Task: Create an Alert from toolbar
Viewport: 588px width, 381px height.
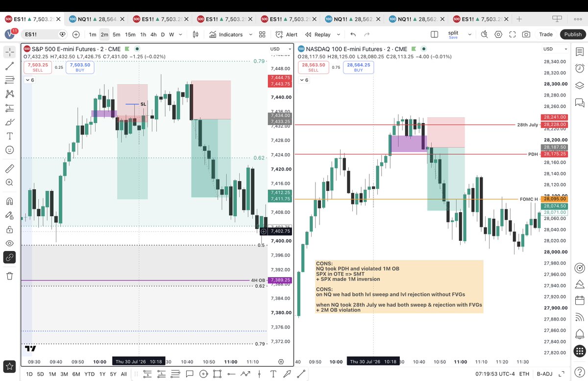Action: click(287, 34)
